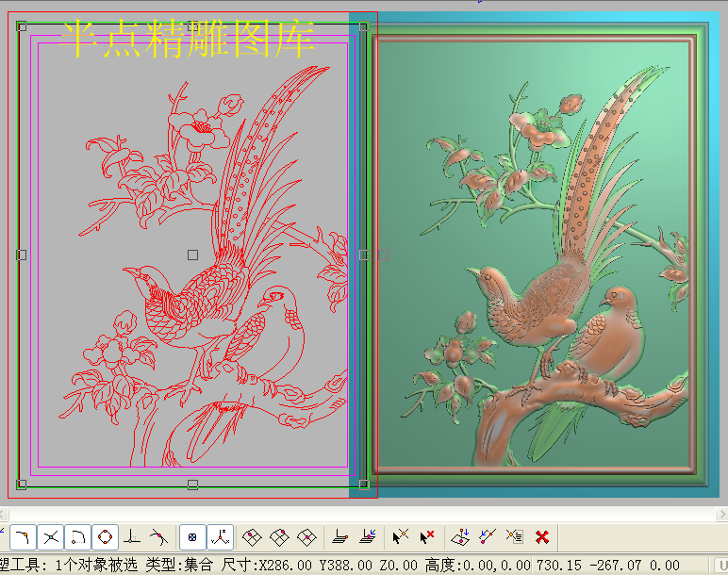The width and height of the screenshot is (728, 575).
Task: Click plane icon with upper-right pink dot
Action: pyautogui.click(x=279, y=538)
